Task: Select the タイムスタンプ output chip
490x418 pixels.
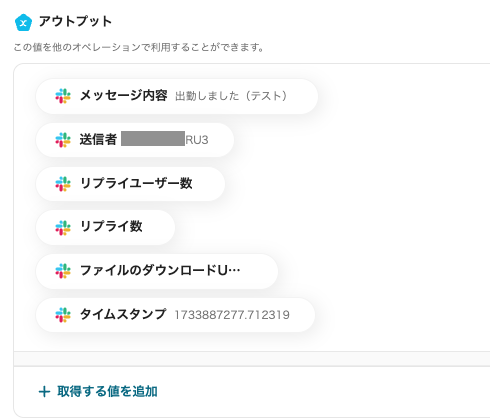Action: click(x=176, y=315)
